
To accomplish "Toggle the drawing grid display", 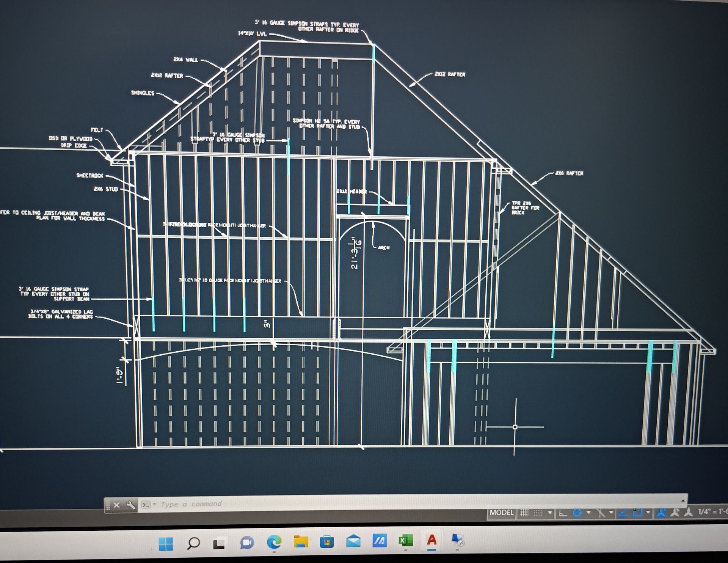I will pyautogui.click(x=524, y=513).
